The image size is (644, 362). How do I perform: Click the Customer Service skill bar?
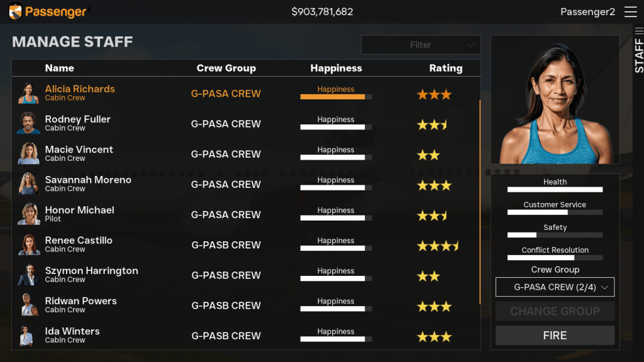555,212
